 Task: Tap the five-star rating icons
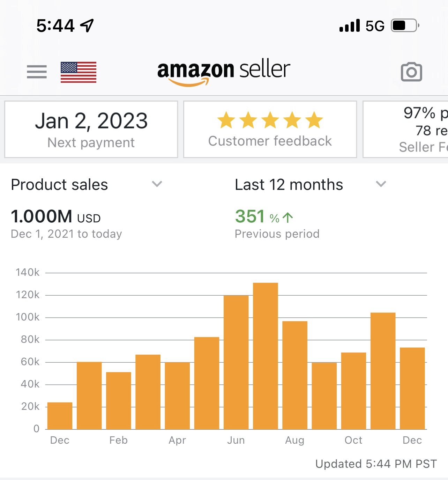pos(270,120)
